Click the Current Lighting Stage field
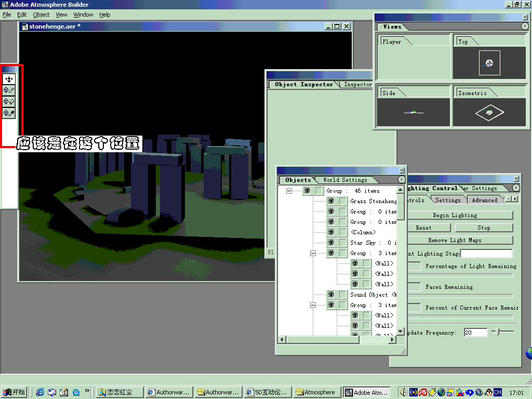This screenshot has width=532, height=399. coord(486,254)
